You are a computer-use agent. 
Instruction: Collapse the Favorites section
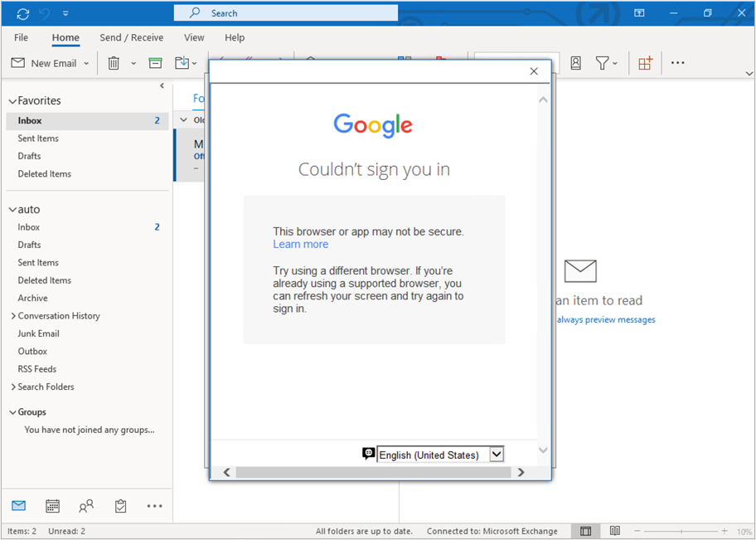point(13,101)
